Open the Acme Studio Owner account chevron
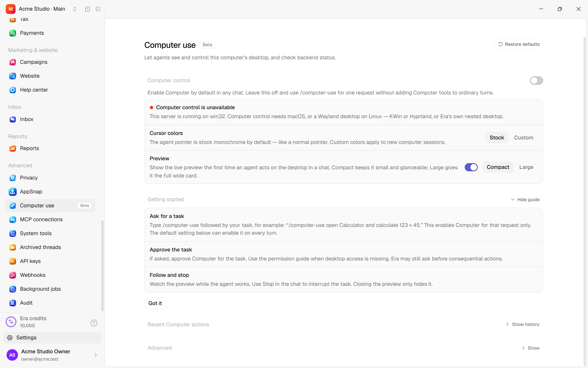The width and height of the screenshot is (588, 368). point(96,355)
